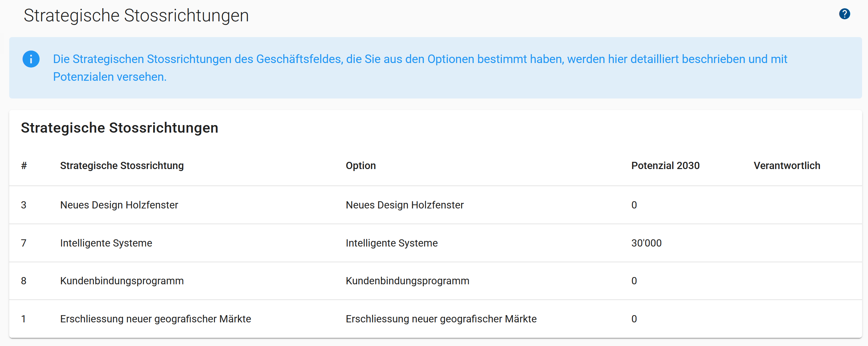The height and width of the screenshot is (346, 868).
Task: Click the Verantwortlich column header
Action: pos(787,165)
